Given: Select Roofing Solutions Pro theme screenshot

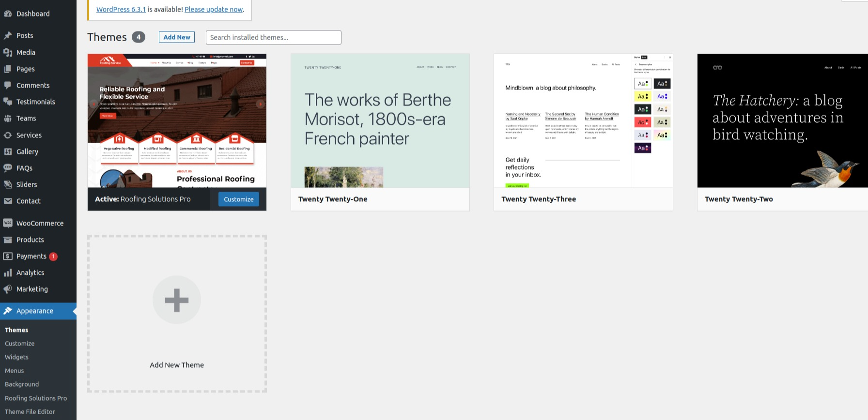Looking at the screenshot, I should pos(177,120).
